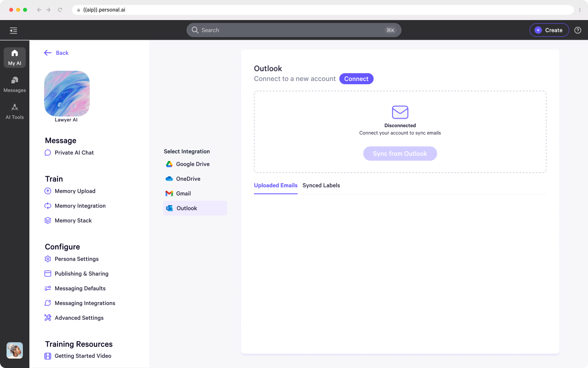Viewport: 588px width, 368px height.
Task: Open AI Tools section
Action: tap(15, 112)
